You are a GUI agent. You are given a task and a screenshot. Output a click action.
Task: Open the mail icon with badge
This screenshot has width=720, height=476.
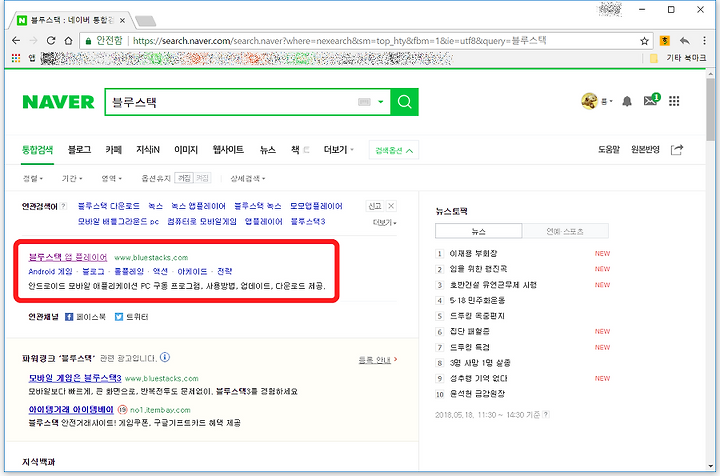651,100
